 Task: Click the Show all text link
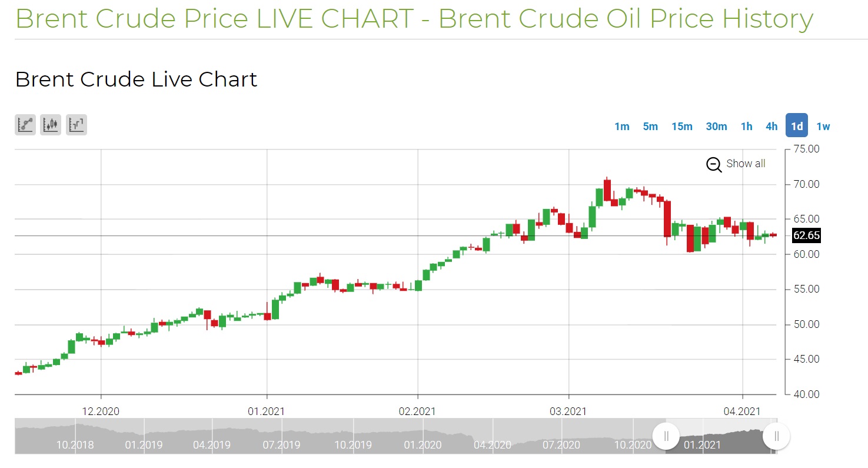(746, 164)
